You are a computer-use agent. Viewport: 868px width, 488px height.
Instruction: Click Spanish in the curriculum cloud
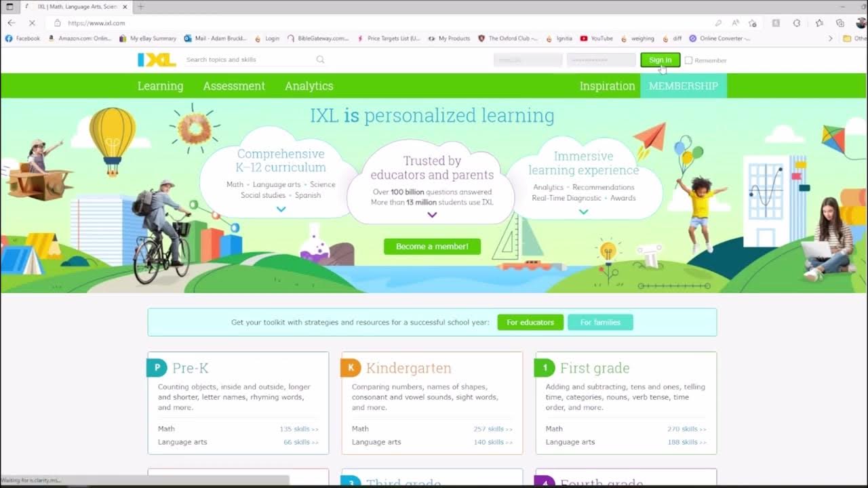(x=308, y=195)
